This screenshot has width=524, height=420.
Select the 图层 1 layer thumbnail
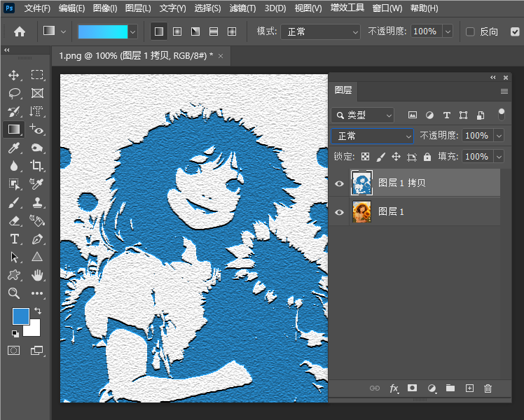361,211
